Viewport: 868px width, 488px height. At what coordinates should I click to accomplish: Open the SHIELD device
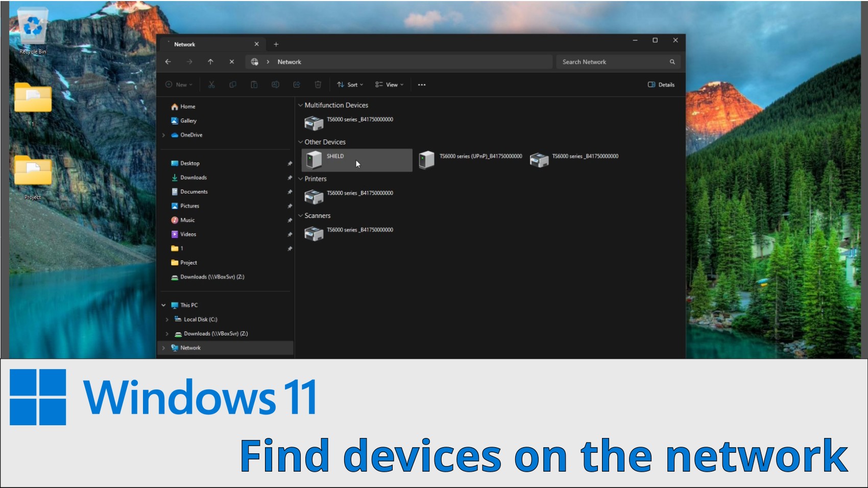[335, 160]
